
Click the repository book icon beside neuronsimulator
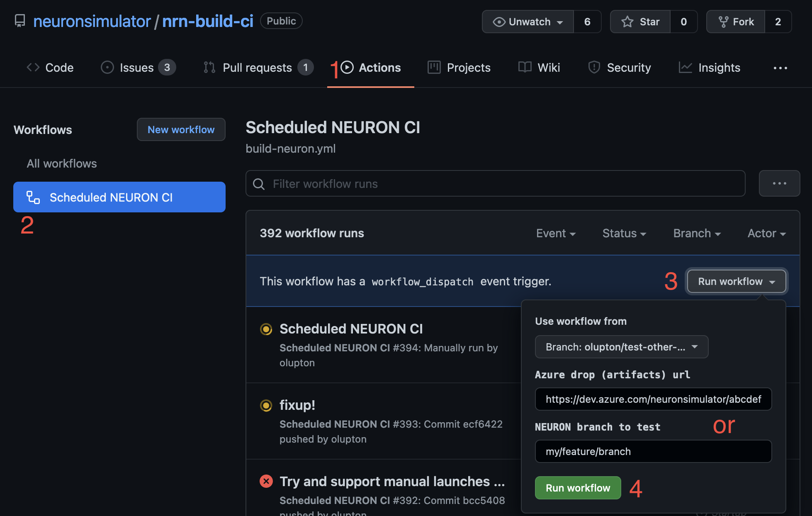(x=19, y=21)
